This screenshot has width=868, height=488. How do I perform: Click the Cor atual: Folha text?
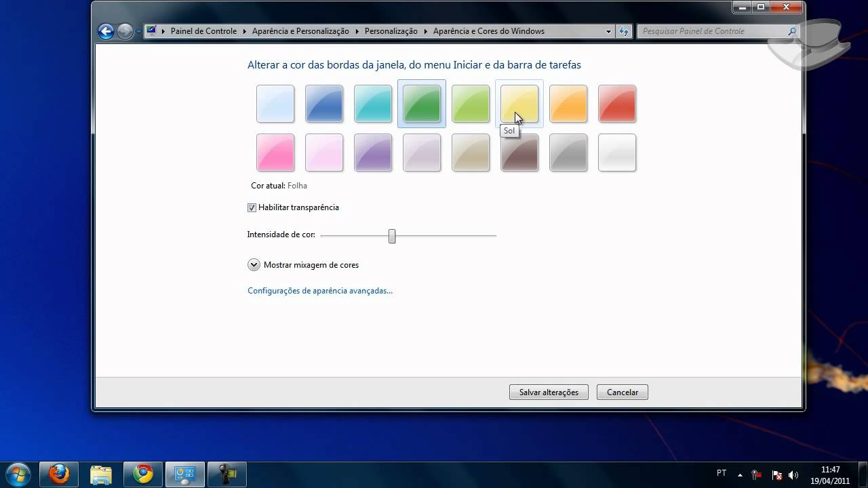[x=279, y=186]
